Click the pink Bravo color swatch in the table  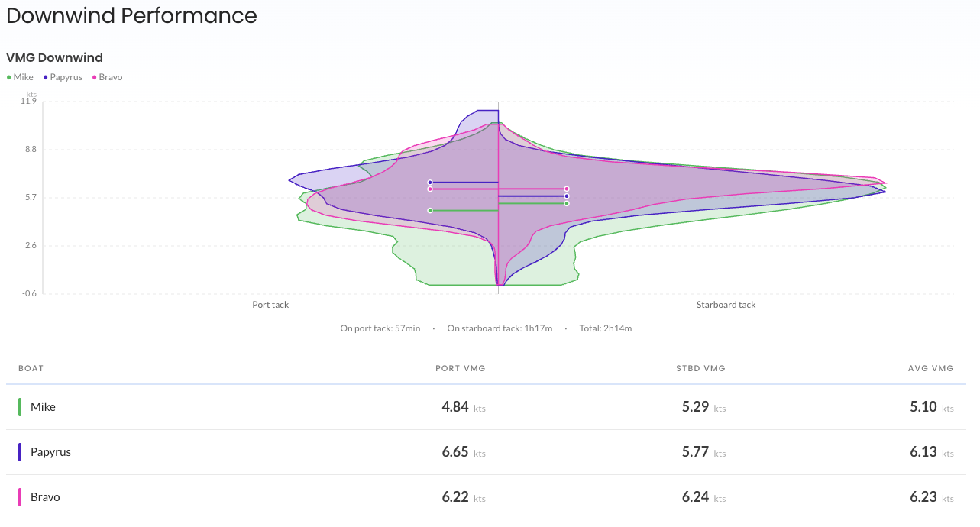[x=18, y=496]
